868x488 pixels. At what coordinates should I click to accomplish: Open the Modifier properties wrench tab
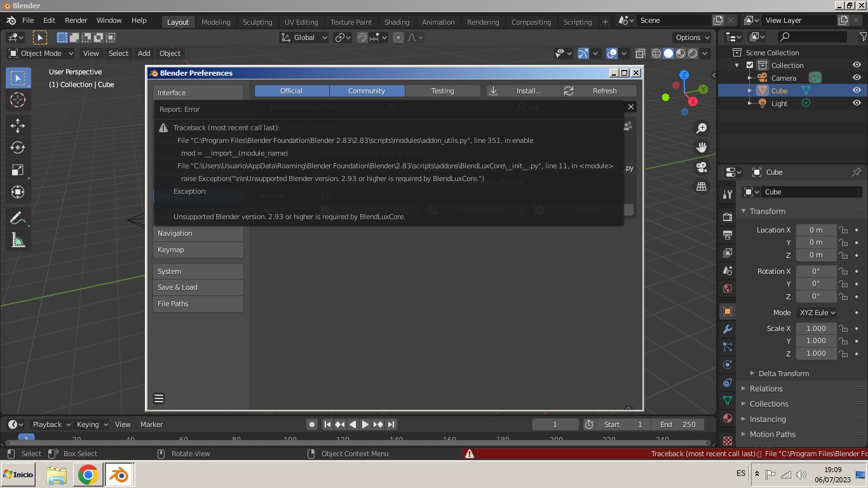coord(728,329)
